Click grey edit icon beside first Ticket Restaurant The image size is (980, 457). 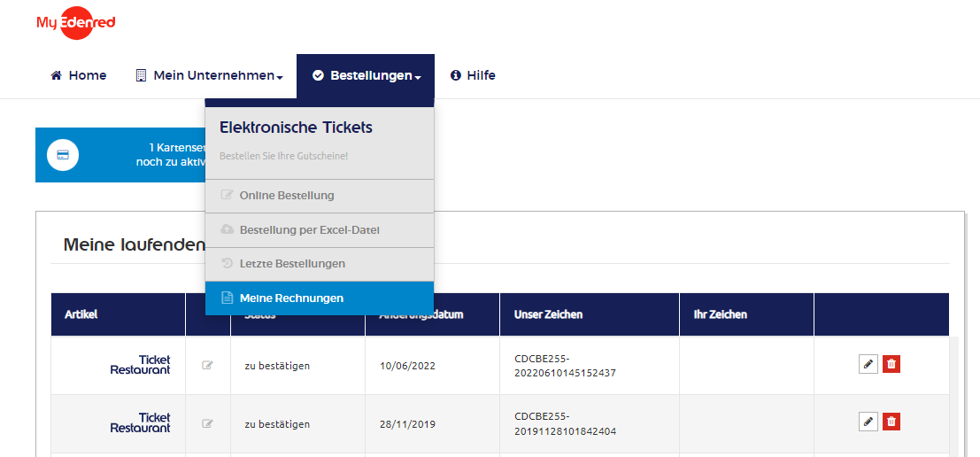[x=207, y=365]
